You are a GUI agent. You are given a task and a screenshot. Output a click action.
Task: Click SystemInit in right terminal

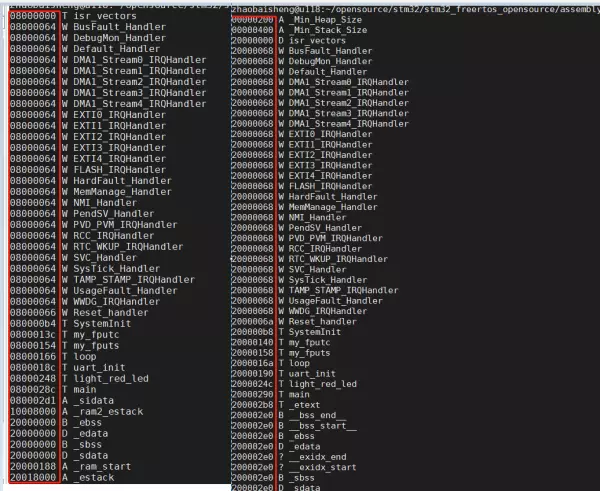315,332
